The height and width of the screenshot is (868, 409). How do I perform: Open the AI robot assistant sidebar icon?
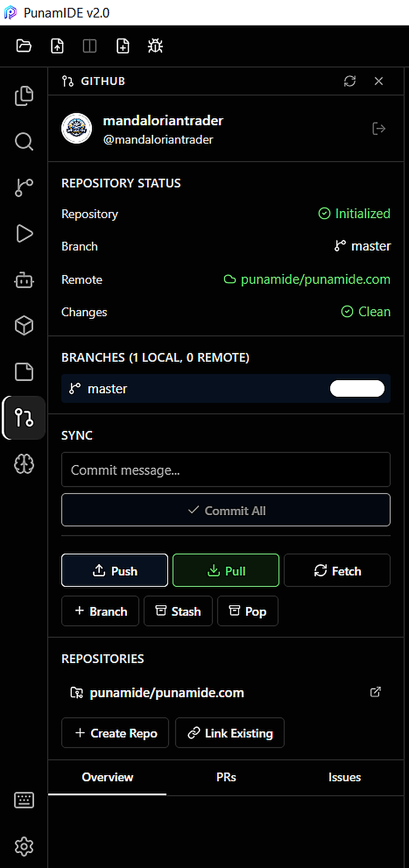[24, 280]
